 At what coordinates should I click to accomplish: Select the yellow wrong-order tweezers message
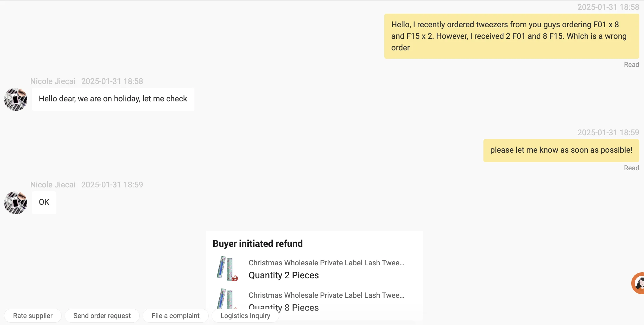[x=512, y=36]
